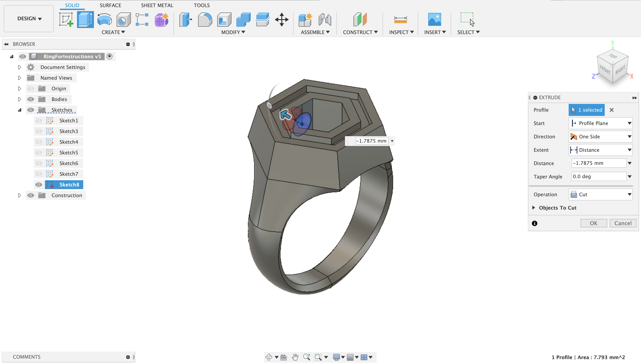Open the Surface tab
Viewport: 641px width, 364px height.
click(110, 5)
